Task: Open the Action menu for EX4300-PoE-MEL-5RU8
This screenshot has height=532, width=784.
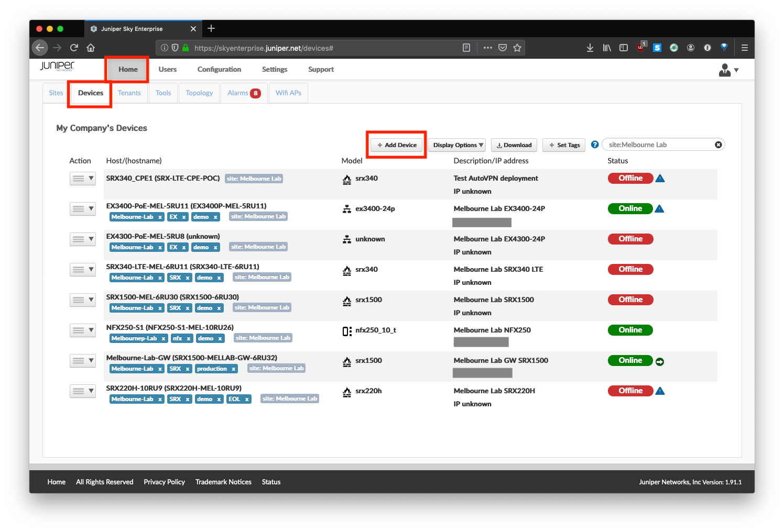Action: [83, 239]
